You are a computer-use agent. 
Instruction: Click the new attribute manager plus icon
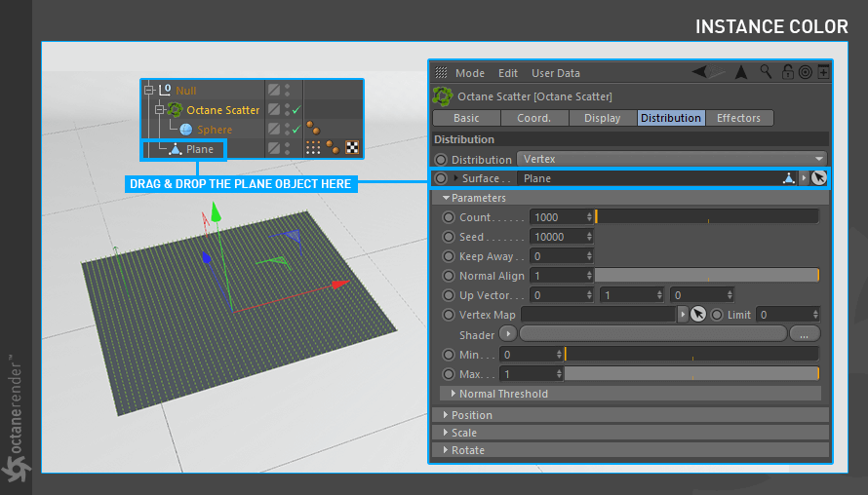click(x=824, y=72)
